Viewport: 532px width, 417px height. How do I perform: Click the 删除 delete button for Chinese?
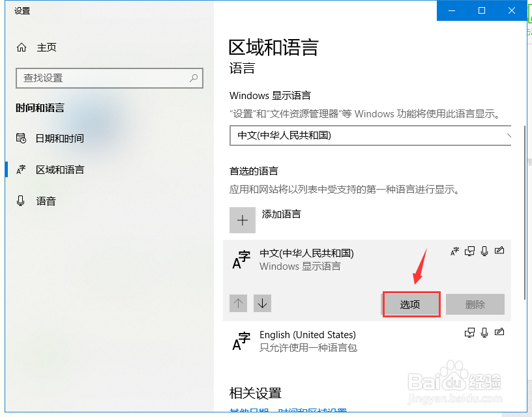coord(475,304)
